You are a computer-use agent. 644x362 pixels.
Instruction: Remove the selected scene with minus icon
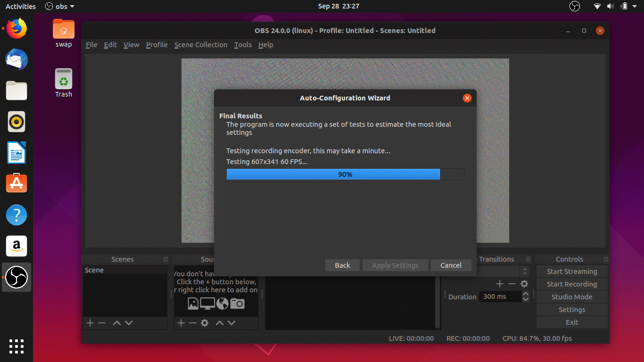coord(102,323)
